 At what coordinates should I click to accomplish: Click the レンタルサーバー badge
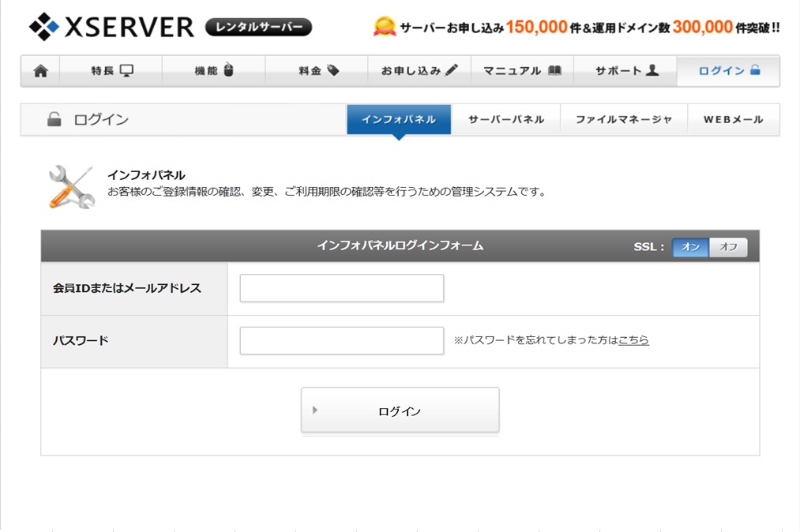tap(258, 28)
